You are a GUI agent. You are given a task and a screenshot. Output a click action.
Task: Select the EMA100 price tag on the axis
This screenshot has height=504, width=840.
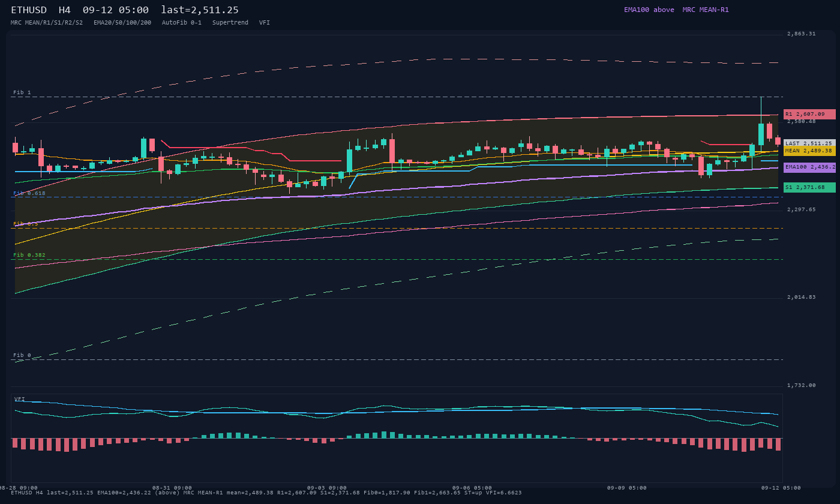tap(809, 167)
